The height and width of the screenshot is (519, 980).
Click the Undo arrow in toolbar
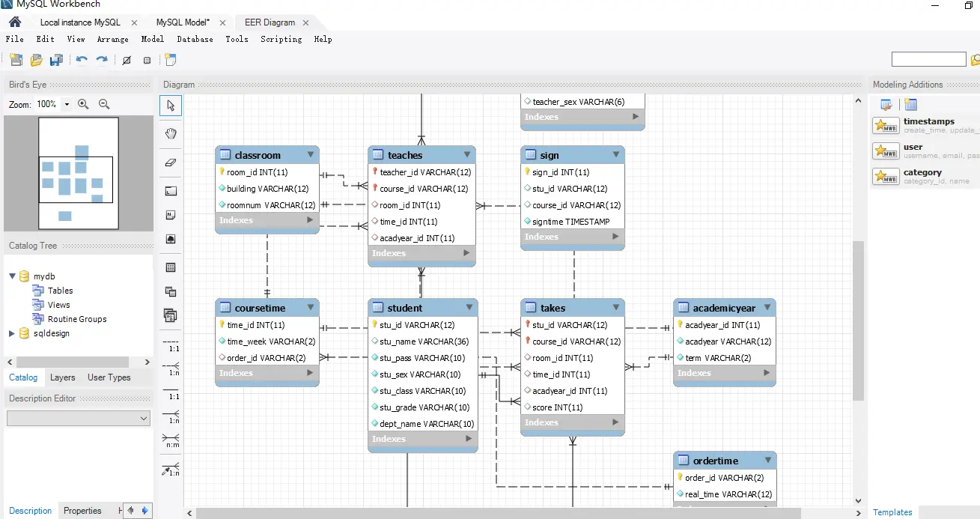[x=82, y=60]
